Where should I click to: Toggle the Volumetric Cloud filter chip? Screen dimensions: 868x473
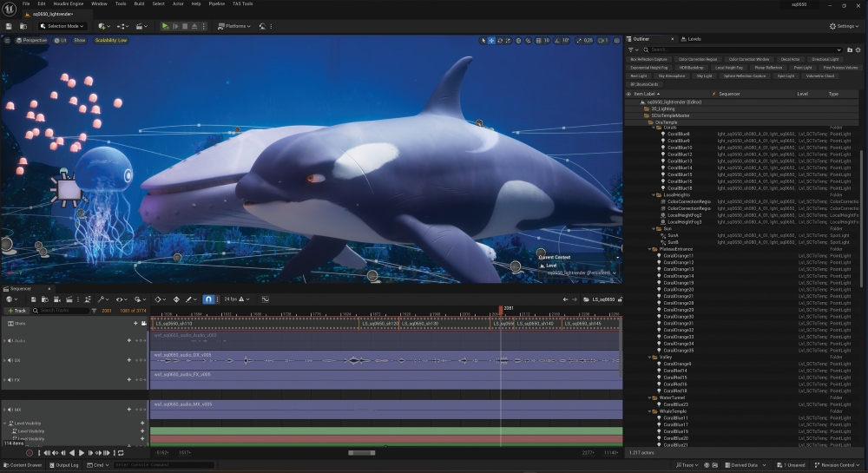coord(820,76)
